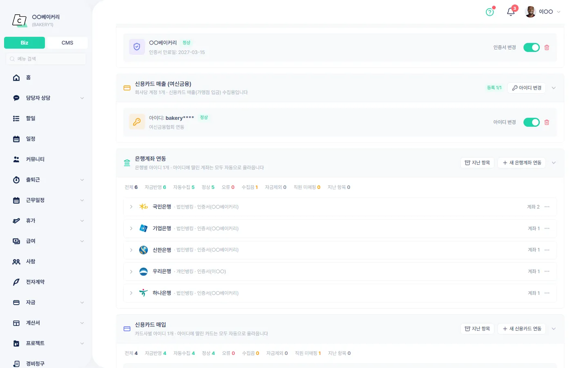588x368 pixels.
Task: Click the credit card icon beside 신용카드 매출
Action: coord(127,88)
